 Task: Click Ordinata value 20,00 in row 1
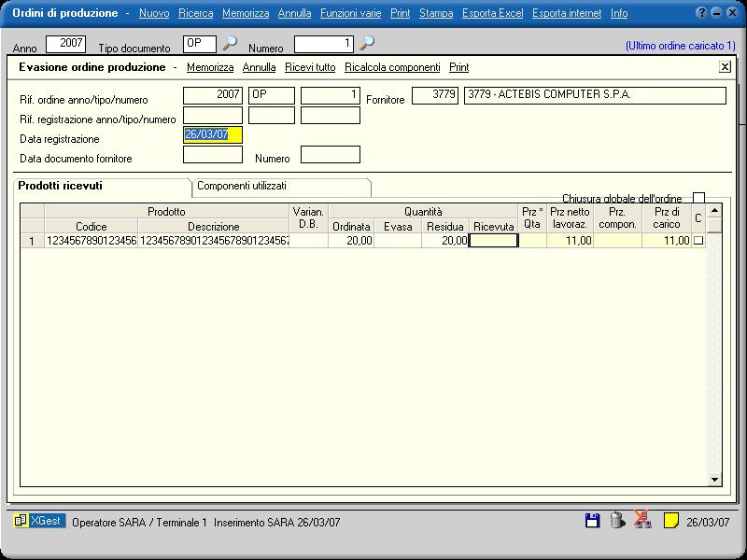tap(351, 241)
